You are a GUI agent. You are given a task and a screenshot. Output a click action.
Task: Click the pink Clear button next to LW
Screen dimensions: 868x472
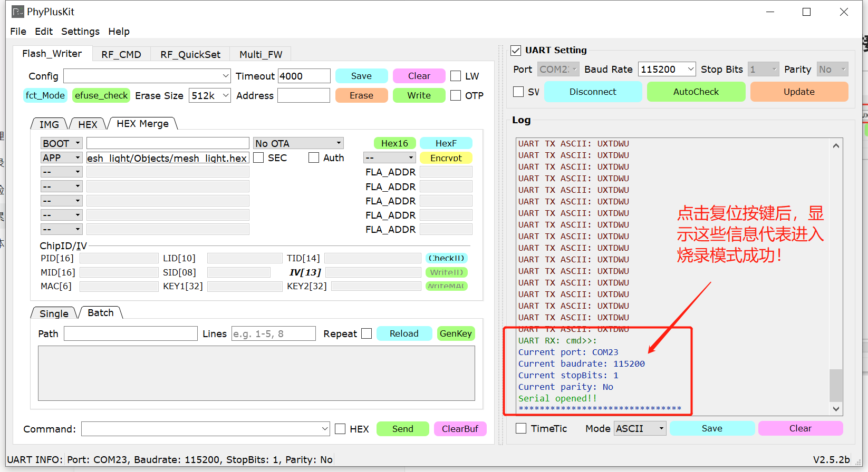pos(419,76)
